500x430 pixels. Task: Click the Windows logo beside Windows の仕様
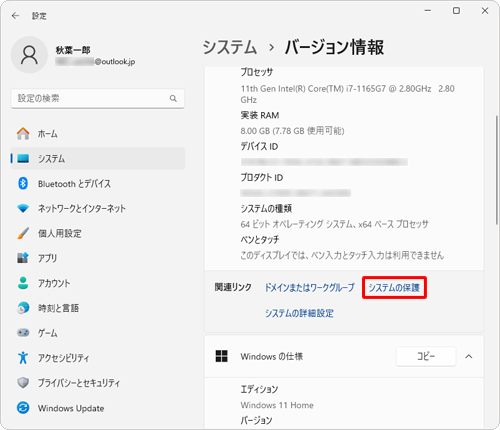pos(222,356)
